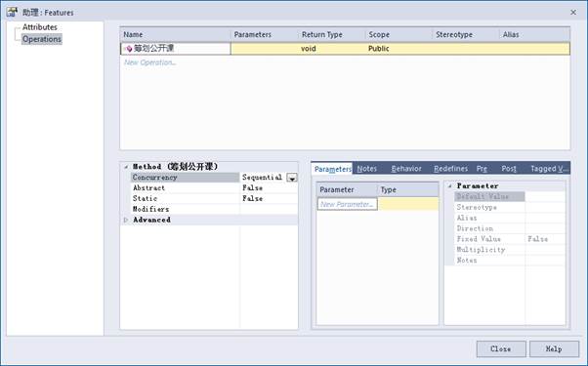The width and height of the screenshot is (588, 366).
Task: Expand the Advanced group
Action: [x=126, y=220]
